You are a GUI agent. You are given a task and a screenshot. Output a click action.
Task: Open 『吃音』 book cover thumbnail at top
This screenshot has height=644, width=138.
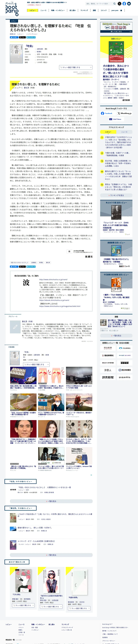point(16,54)
